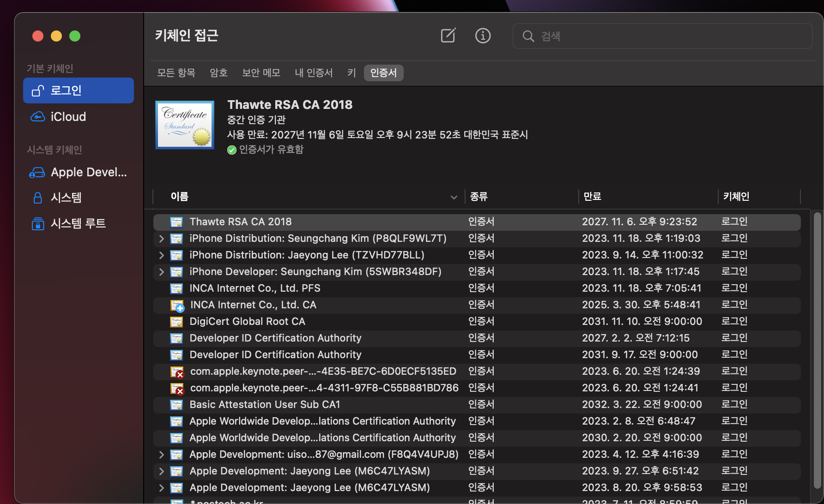Click certificate icon of Thawte RSA CA 2018 row

pyautogui.click(x=176, y=222)
